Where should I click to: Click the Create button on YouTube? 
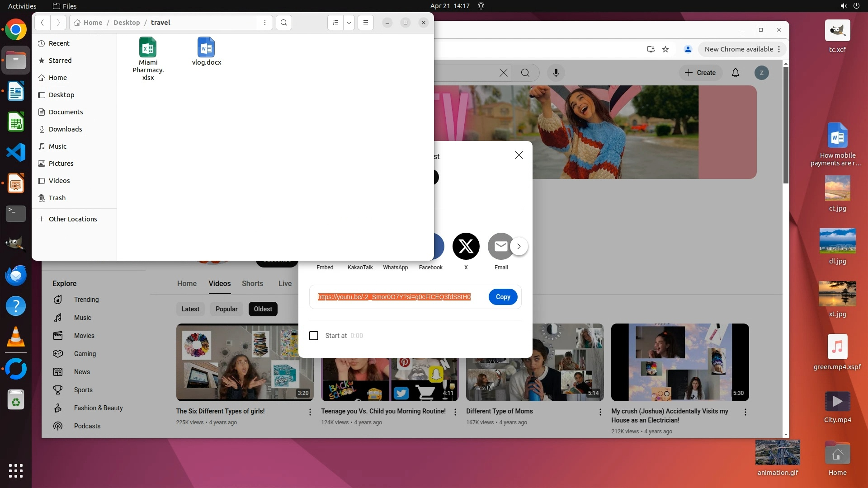(x=700, y=73)
